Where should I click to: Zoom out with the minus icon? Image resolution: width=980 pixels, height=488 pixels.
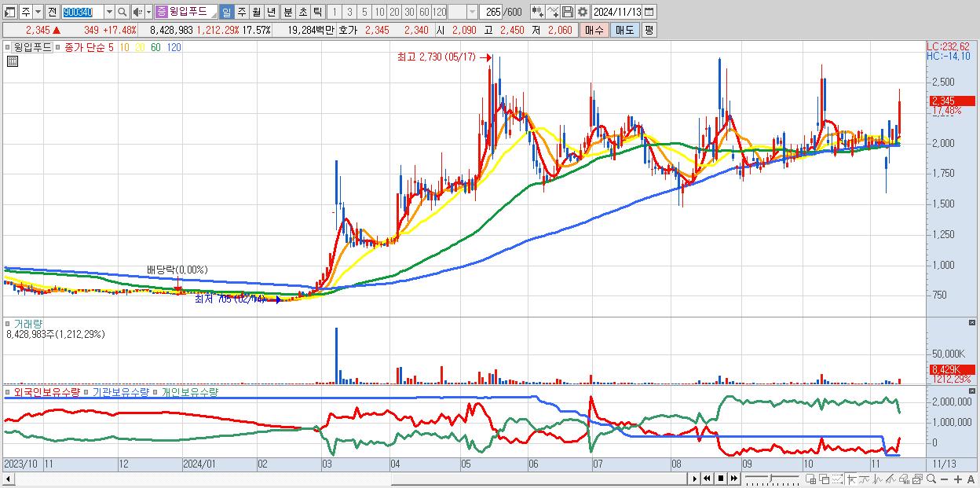click(x=945, y=479)
